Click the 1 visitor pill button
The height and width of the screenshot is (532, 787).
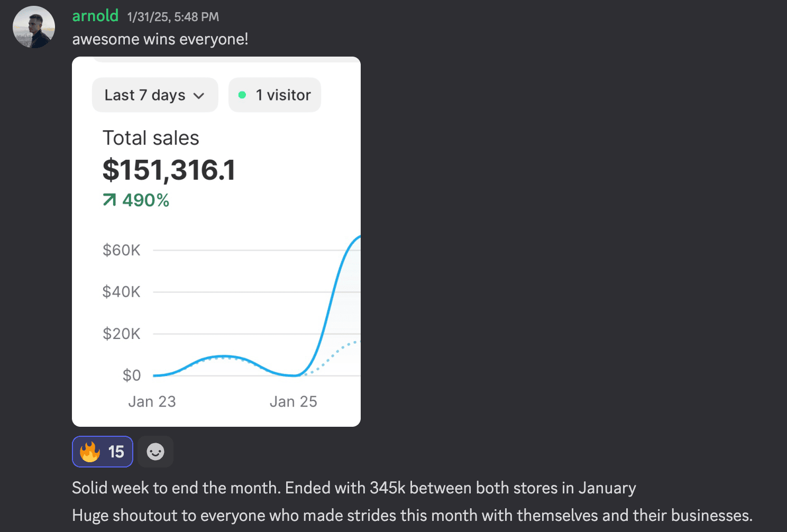tap(274, 95)
